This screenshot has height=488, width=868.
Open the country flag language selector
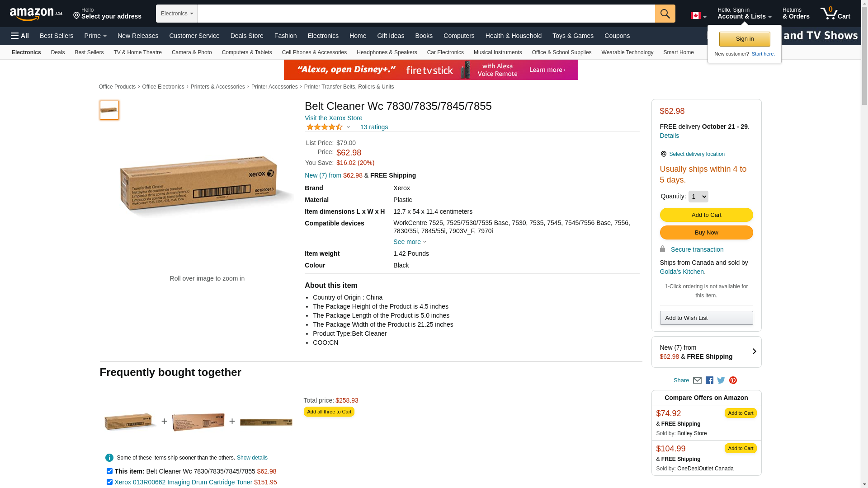click(698, 16)
